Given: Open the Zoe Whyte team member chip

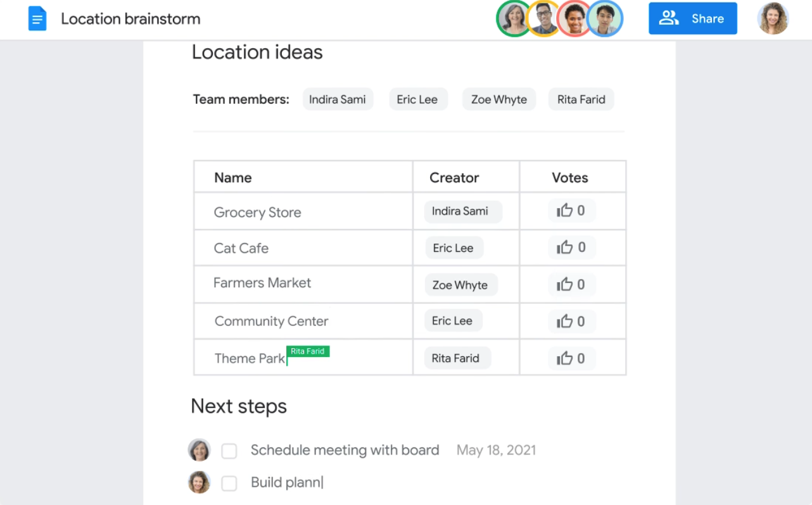Looking at the screenshot, I should [x=498, y=99].
